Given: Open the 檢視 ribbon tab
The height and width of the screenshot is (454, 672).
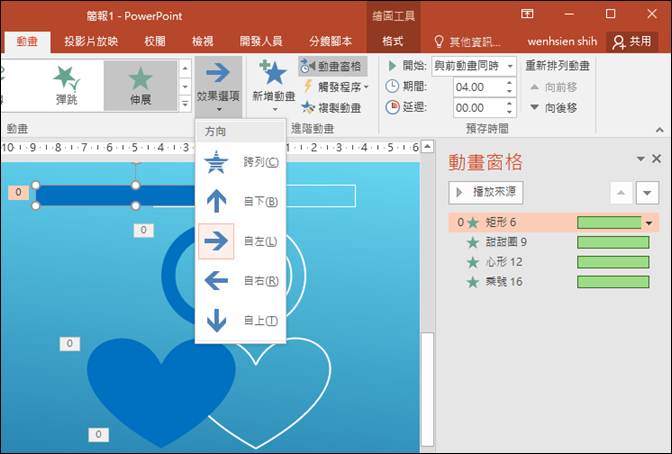Looking at the screenshot, I should 202,42.
